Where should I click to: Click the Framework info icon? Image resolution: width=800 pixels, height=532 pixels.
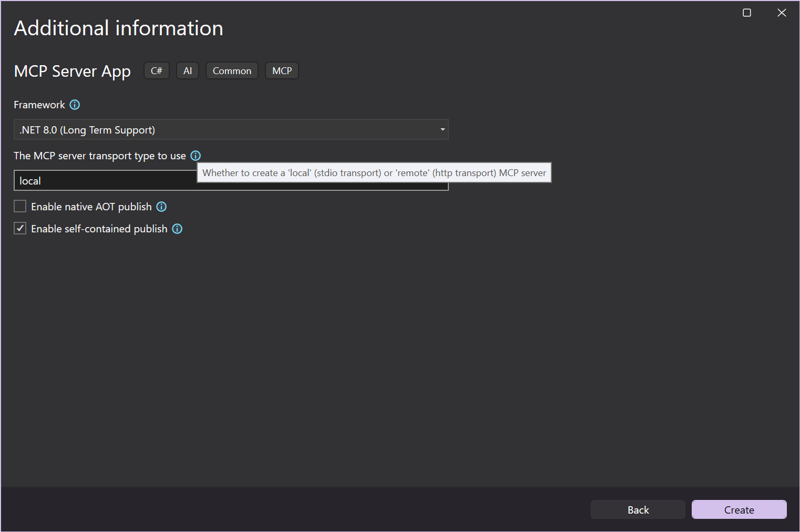(75, 105)
